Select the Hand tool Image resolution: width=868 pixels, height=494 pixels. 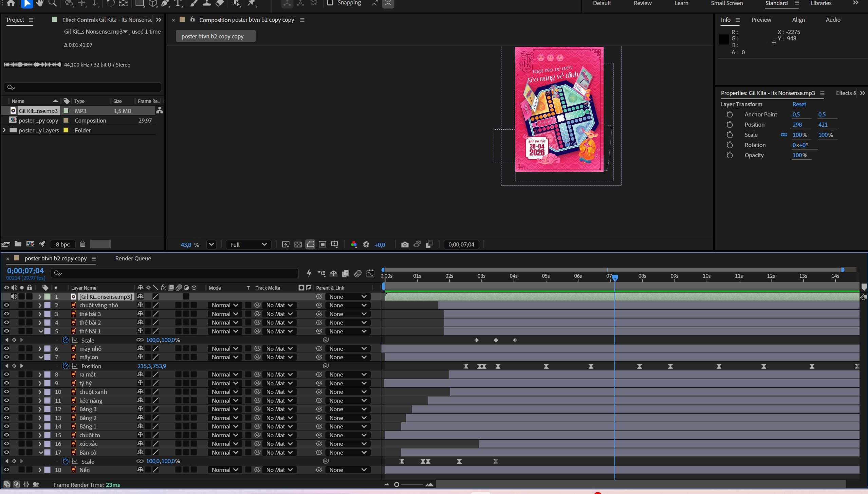(x=40, y=3)
